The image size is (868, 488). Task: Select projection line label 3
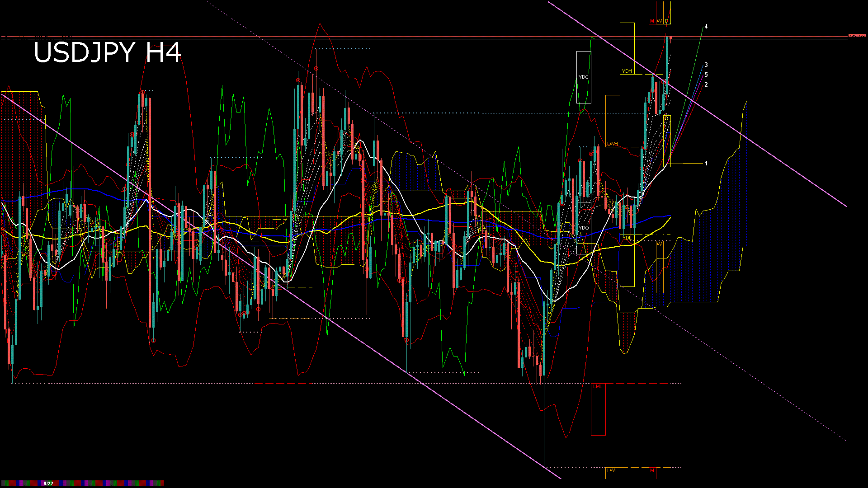[706, 65]
